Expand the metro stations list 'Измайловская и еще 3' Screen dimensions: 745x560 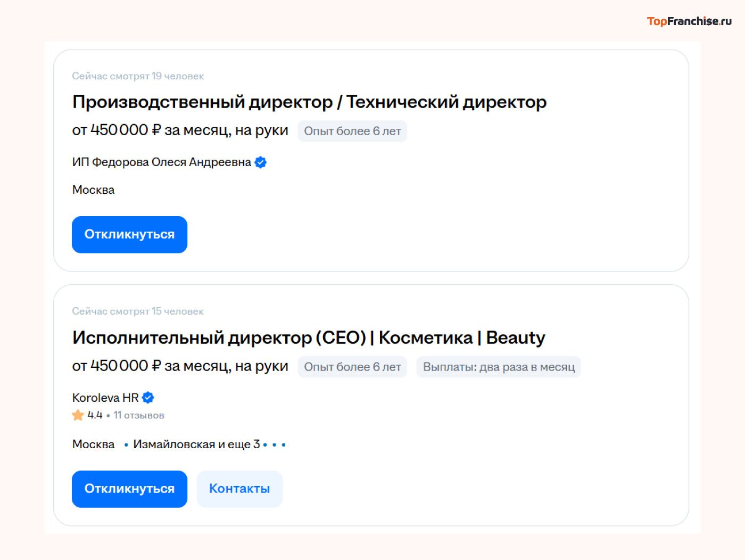pyautogui.click(x=196, y=444)
